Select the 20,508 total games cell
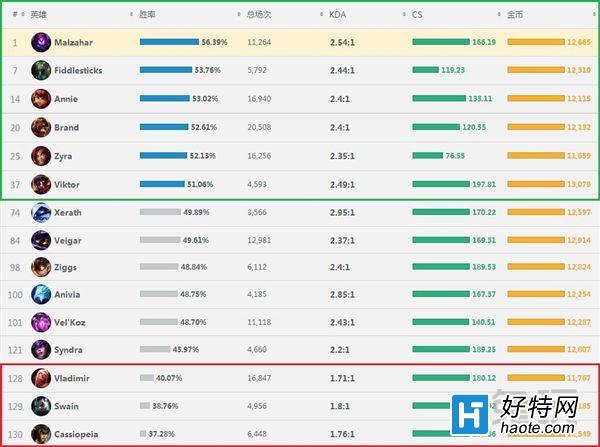This screenshot has width=600, height=447. 259,127
